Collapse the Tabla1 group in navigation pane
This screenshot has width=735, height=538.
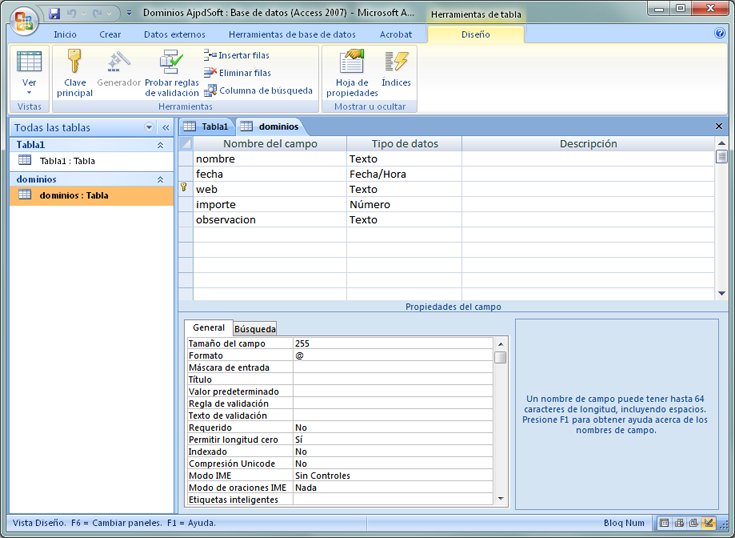(x=160, y=145)
